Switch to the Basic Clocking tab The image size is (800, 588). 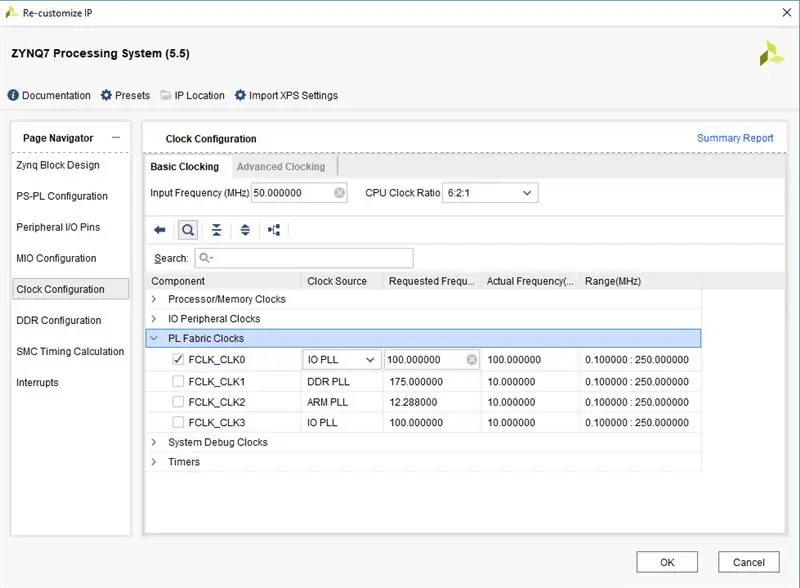click(x=185, y=167)
